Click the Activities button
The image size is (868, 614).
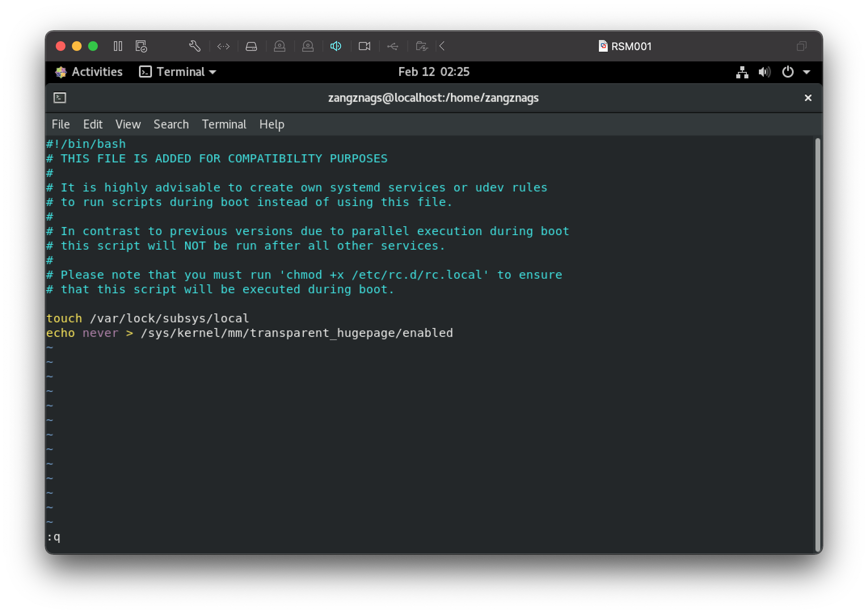pyautogui.click(x=89, y=72)
